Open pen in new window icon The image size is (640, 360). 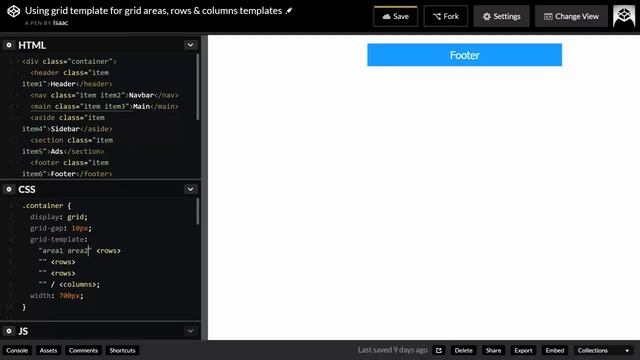pos(439,350)
